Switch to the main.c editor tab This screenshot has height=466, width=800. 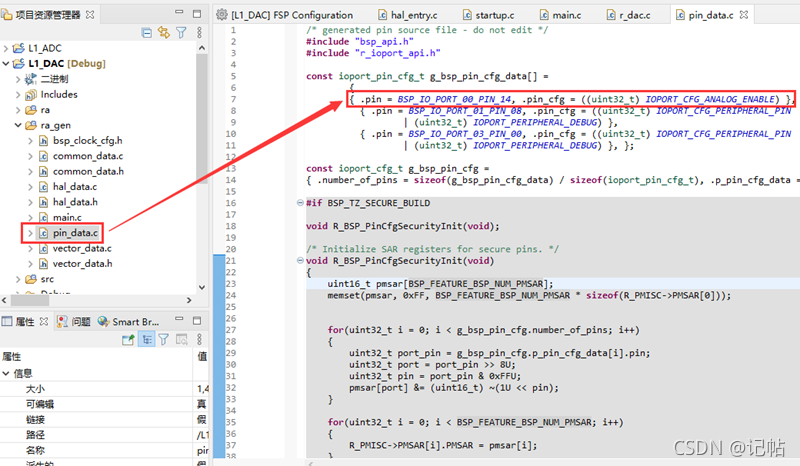561,15
